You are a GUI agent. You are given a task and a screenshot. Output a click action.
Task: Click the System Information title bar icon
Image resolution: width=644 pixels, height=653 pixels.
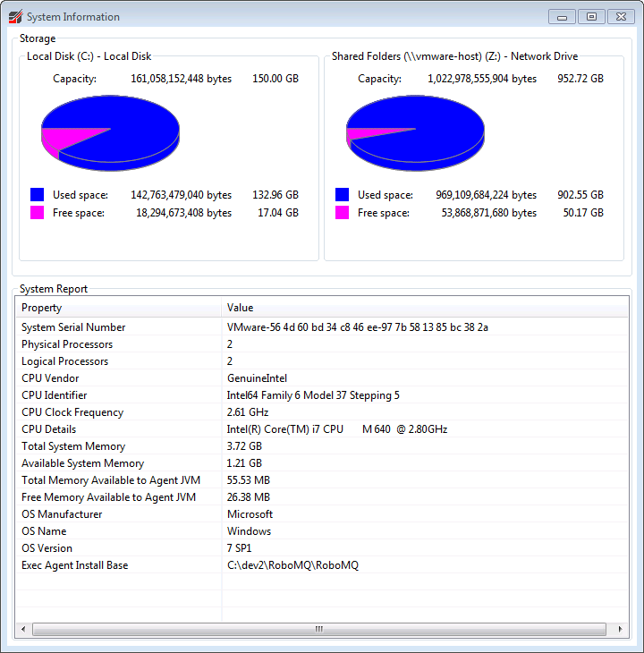[15, 16]
